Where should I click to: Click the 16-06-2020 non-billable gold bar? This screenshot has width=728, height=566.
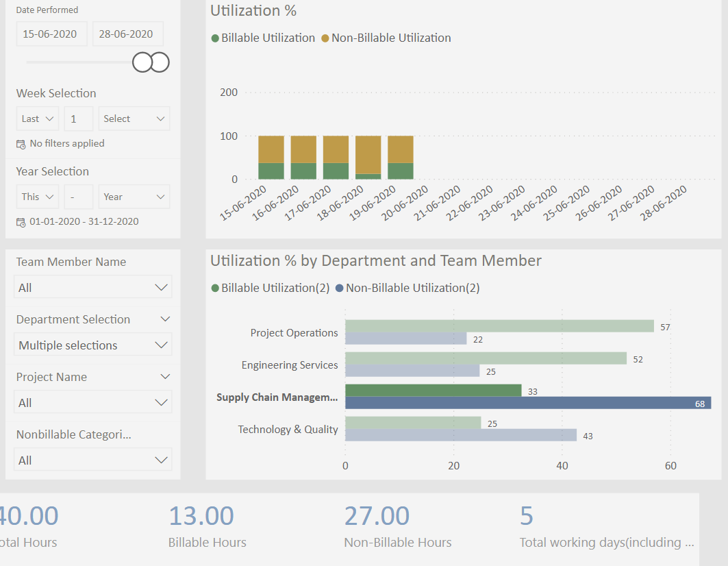point(303,149)
